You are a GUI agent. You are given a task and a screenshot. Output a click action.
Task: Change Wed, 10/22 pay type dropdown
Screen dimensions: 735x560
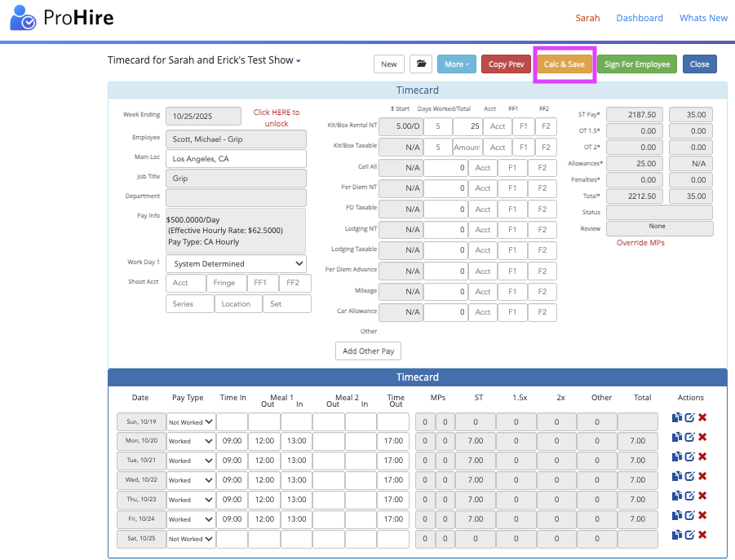(x=191, y=480)
